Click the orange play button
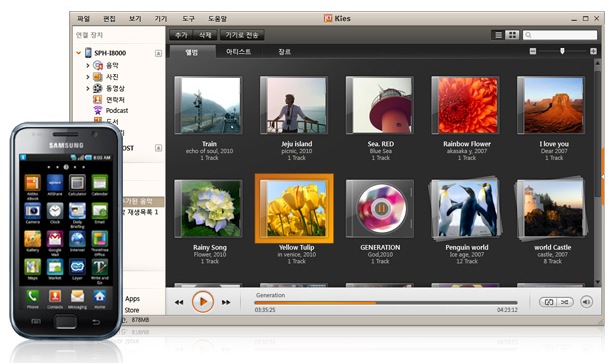 (x=202, y=302)
